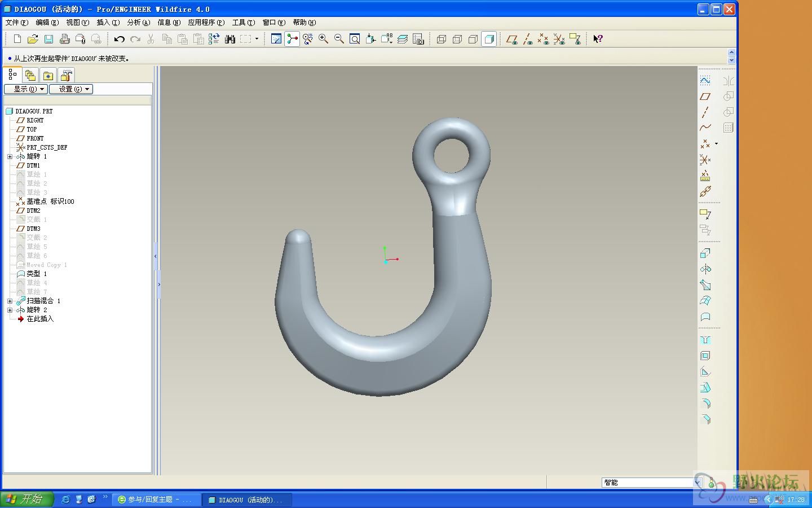The image size is (812, 508).
Task: Print the model with the printer icon
Action: 64,39
